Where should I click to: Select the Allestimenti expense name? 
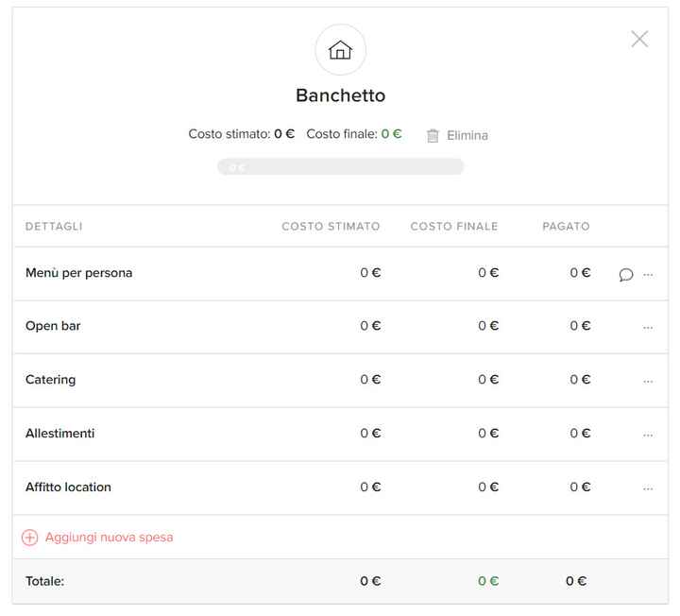coord(59,434)
